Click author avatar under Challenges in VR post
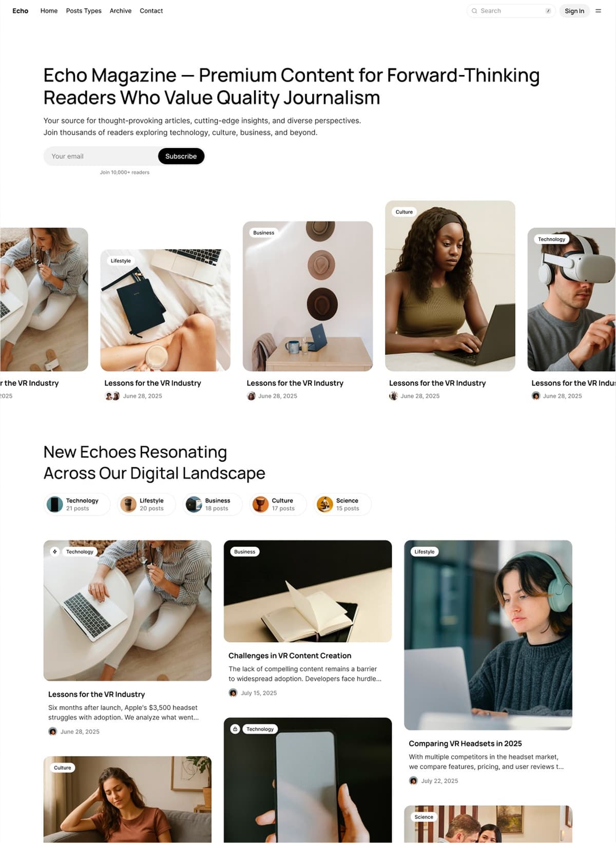 [233, 693]
